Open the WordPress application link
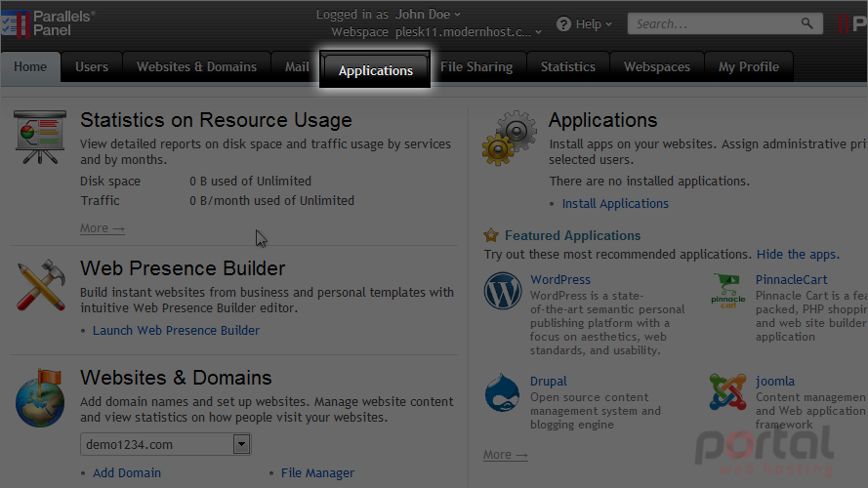This screenshot has width=868, height=488. click(560, 280)
